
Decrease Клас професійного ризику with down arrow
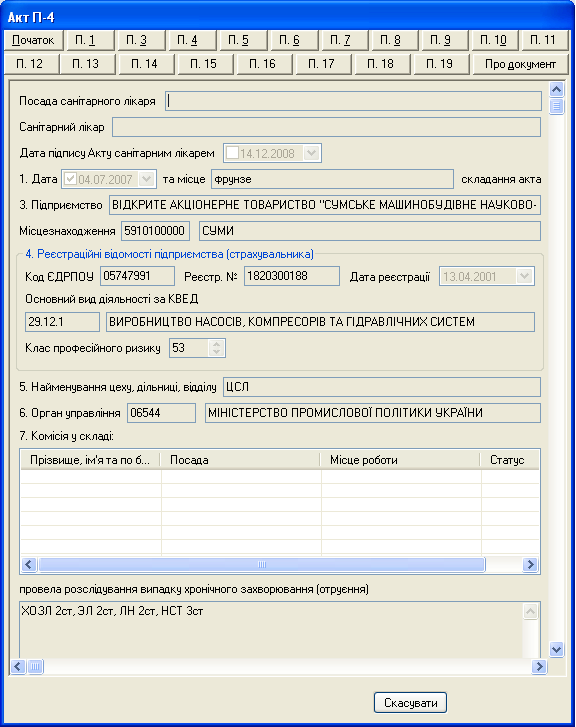217,351
